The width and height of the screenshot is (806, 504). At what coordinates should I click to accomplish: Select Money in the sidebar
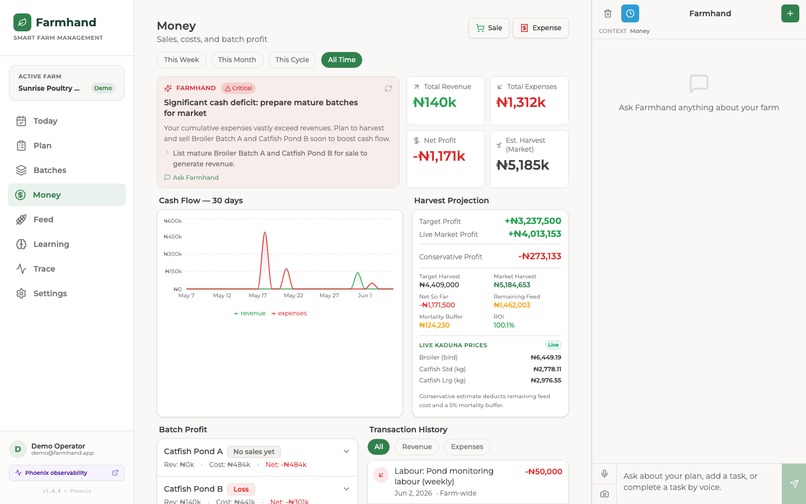pos(67,195)
